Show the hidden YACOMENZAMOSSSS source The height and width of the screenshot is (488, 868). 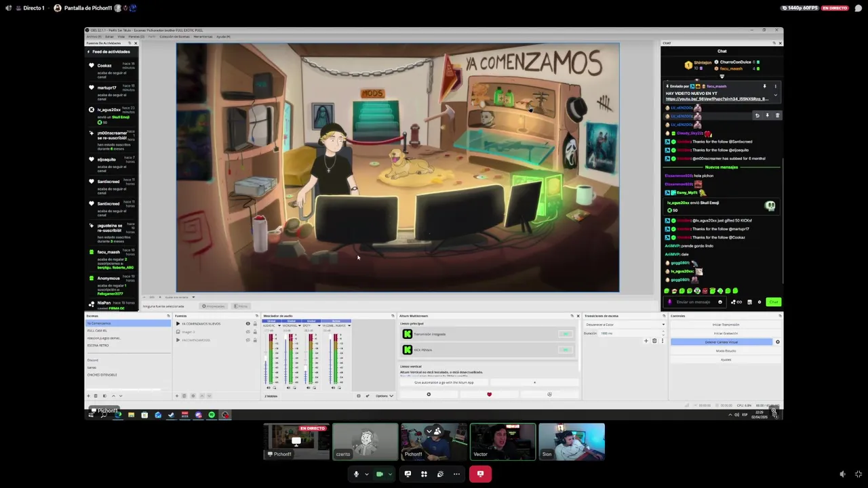point(248,340)
